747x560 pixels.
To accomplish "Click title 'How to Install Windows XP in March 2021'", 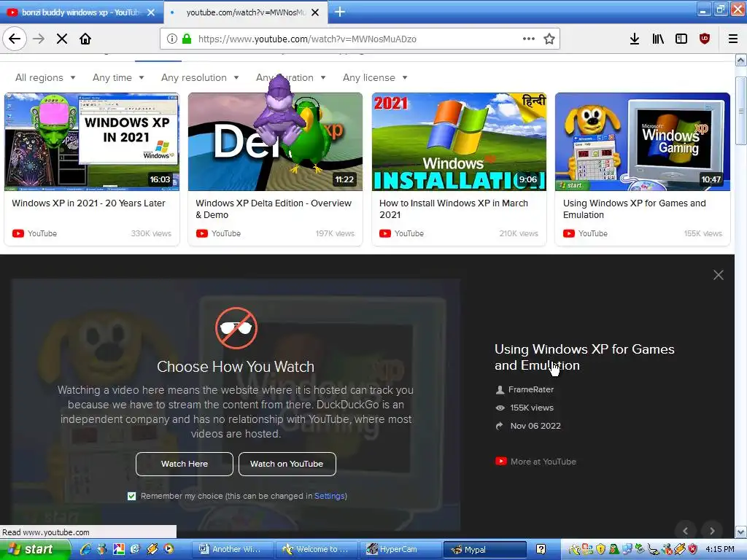I will tap(454, 209).
